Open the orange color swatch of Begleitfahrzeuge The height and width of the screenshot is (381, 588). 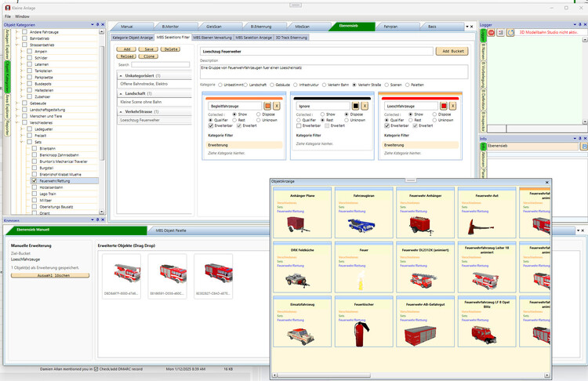[x=267, y=105]
